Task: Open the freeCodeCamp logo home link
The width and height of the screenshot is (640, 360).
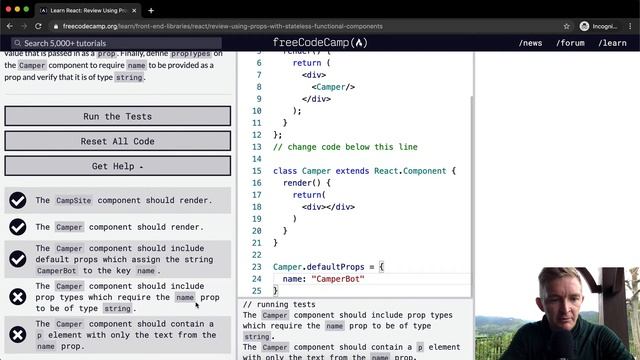Action: pos(320,42)
